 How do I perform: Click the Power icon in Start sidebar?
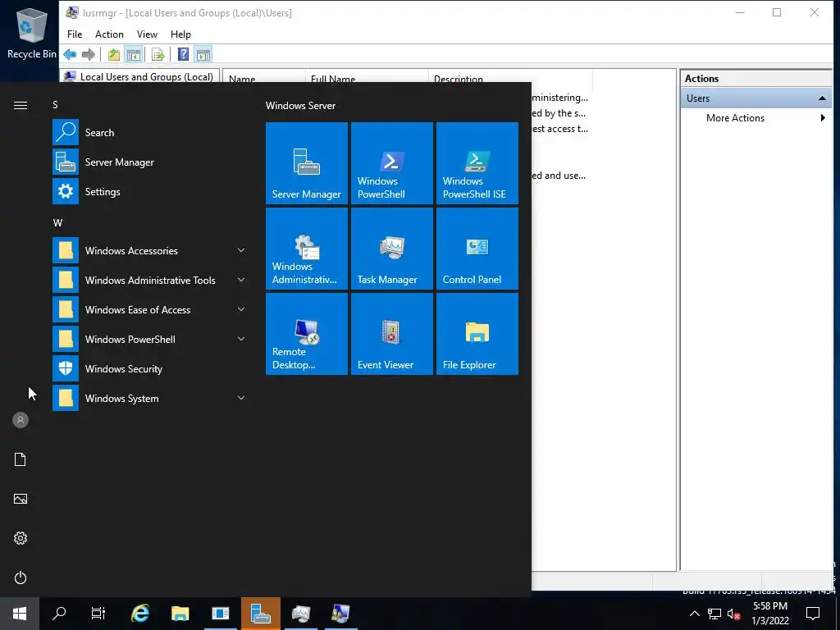pos(21,577)
